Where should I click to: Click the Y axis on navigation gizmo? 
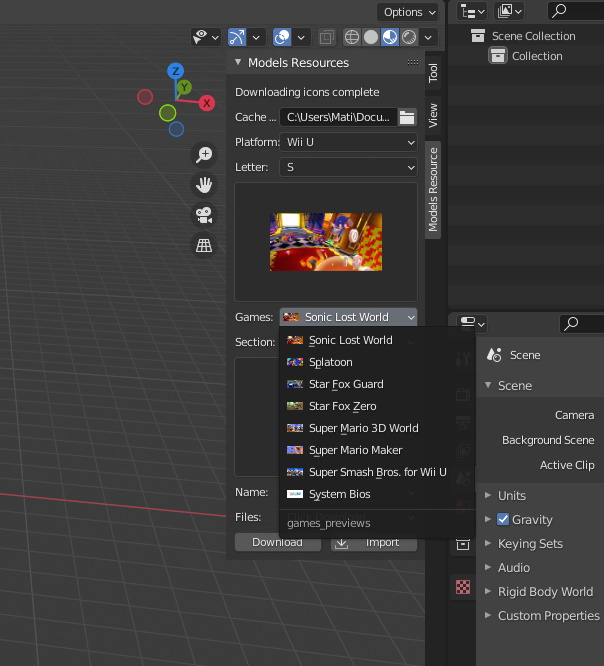[x=184, y=87]
